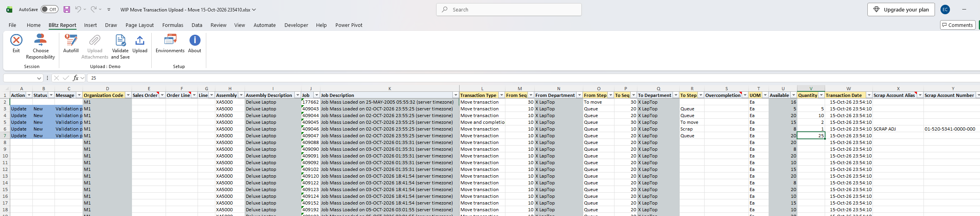Click the Upload arrow icon

point(140,40)
